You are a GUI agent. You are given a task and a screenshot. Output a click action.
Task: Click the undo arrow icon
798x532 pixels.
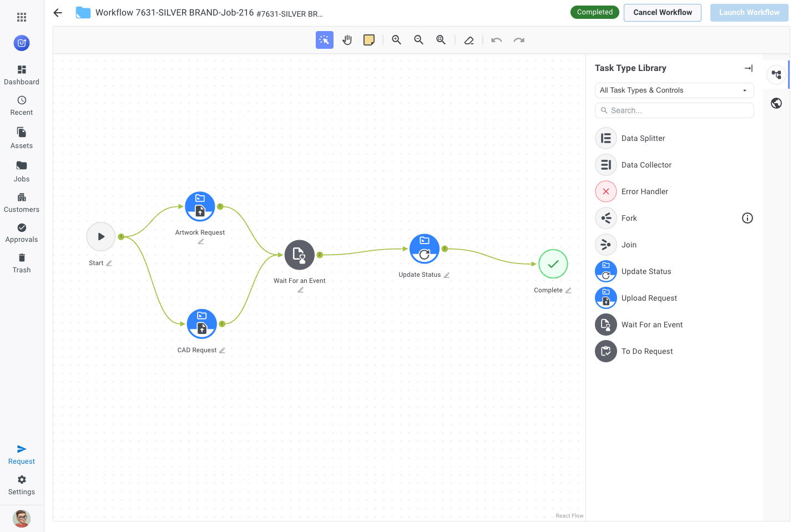497,40
